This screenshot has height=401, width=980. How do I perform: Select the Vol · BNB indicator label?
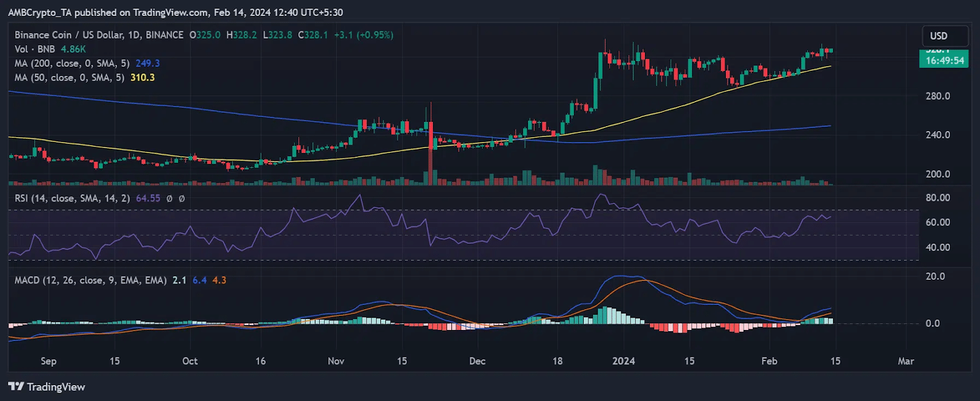(x=35, y=49)
